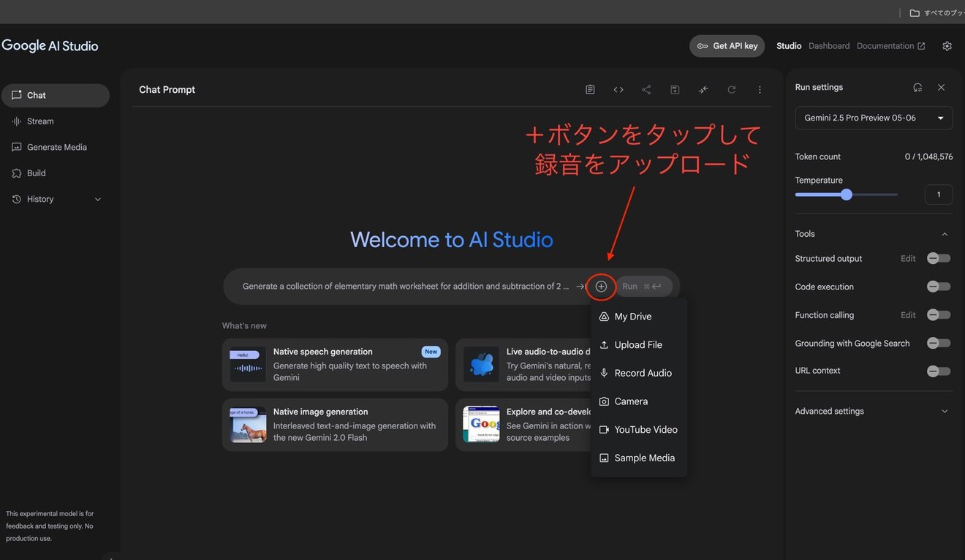
Task: Click the Temperature slider handle
Action: tap(847, 194)
